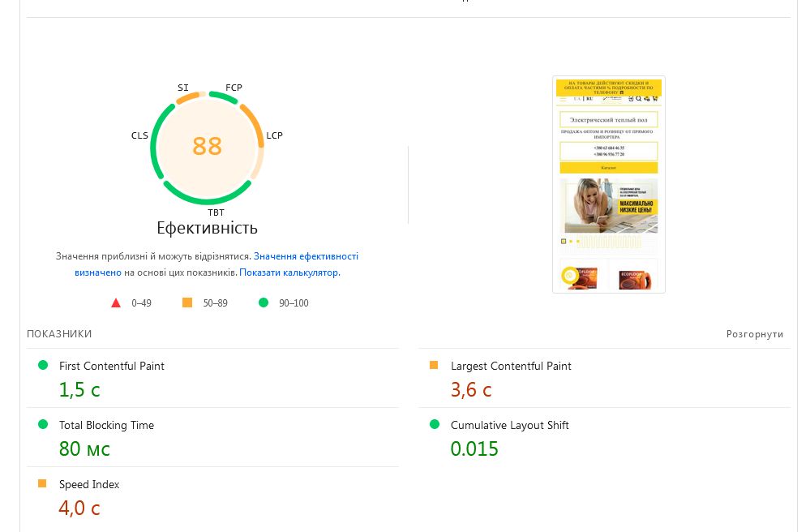Expand metric details via Розгорнути
The image size is (810, 532).
click(755, 334)
